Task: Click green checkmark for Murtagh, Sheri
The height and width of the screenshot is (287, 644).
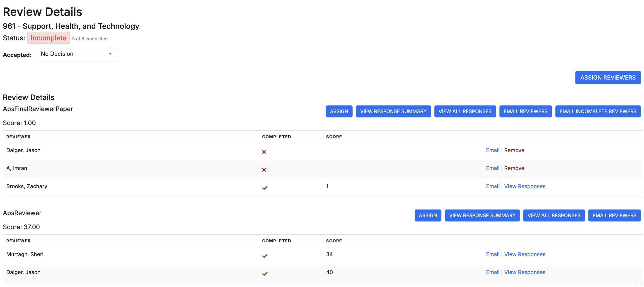Action: 265,256
